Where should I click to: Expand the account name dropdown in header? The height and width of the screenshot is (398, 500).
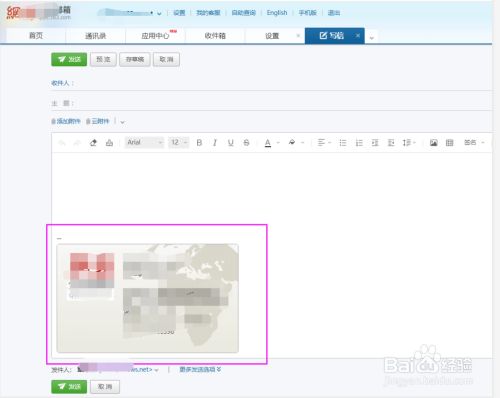tap(159, 13)
